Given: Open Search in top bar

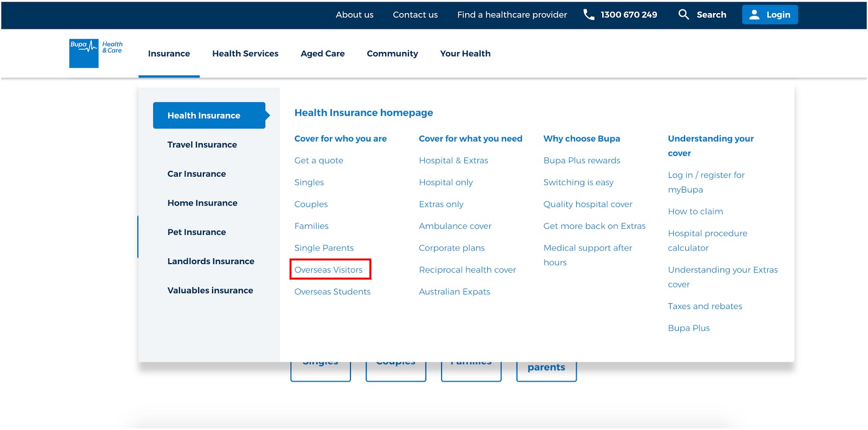Looking at the screenshot, I should (711, 15).
